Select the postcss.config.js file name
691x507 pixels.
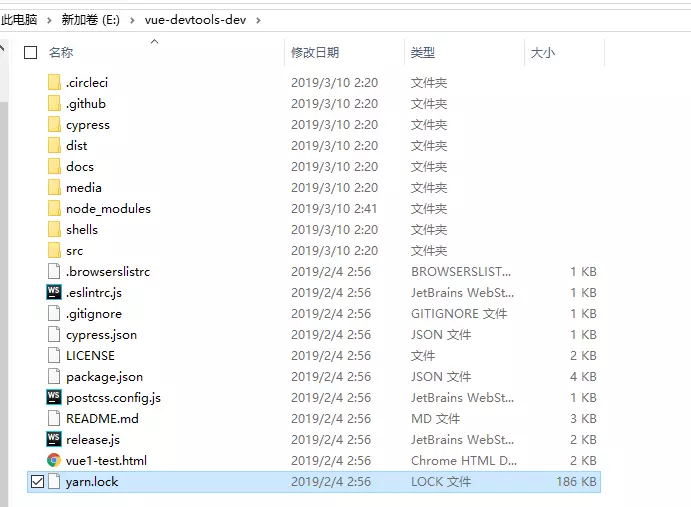(x=113, y=398)
